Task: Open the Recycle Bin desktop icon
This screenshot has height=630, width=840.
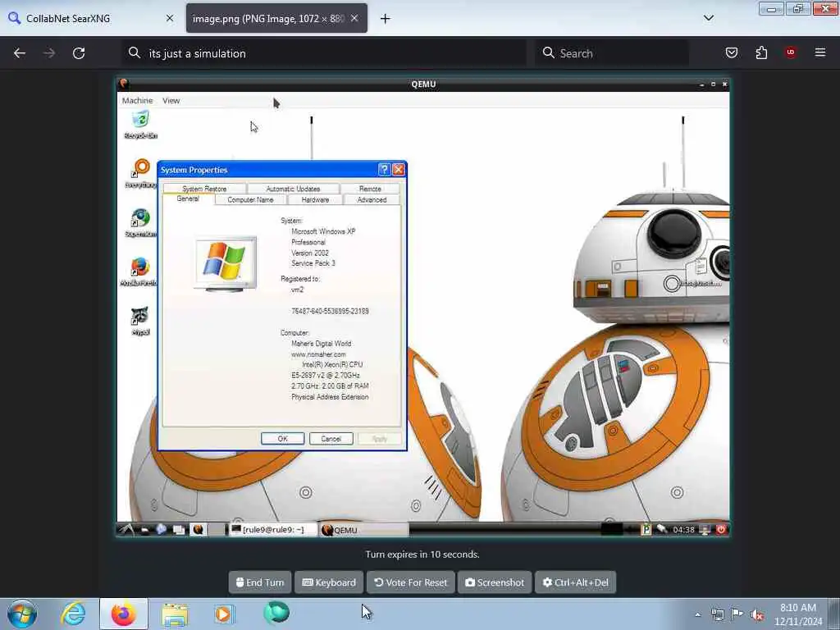Action: coord(140,125)
